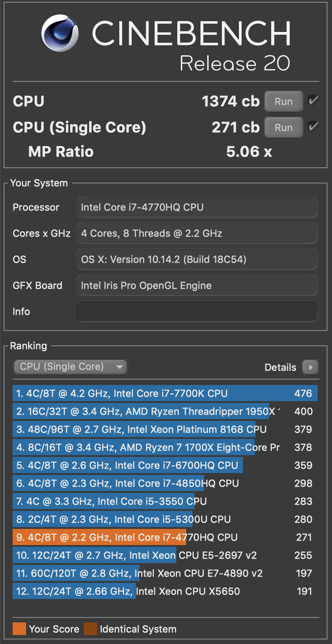This screenshot has width=332, height=644.
Task: Toggle the CPU (Single Core) checkbox
Action: coord(313,127)
